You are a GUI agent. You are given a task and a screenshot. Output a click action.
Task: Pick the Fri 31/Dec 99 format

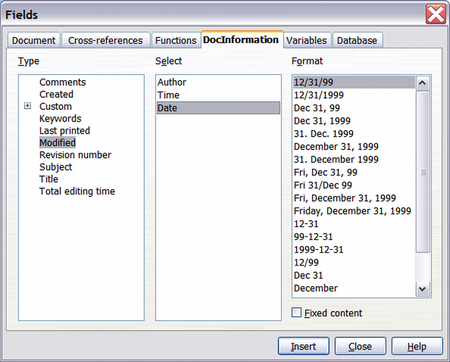354,185
